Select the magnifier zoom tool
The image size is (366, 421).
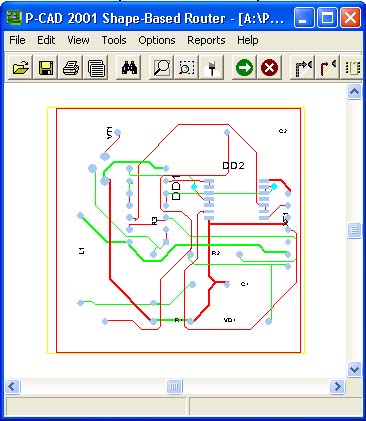(161, 68)
